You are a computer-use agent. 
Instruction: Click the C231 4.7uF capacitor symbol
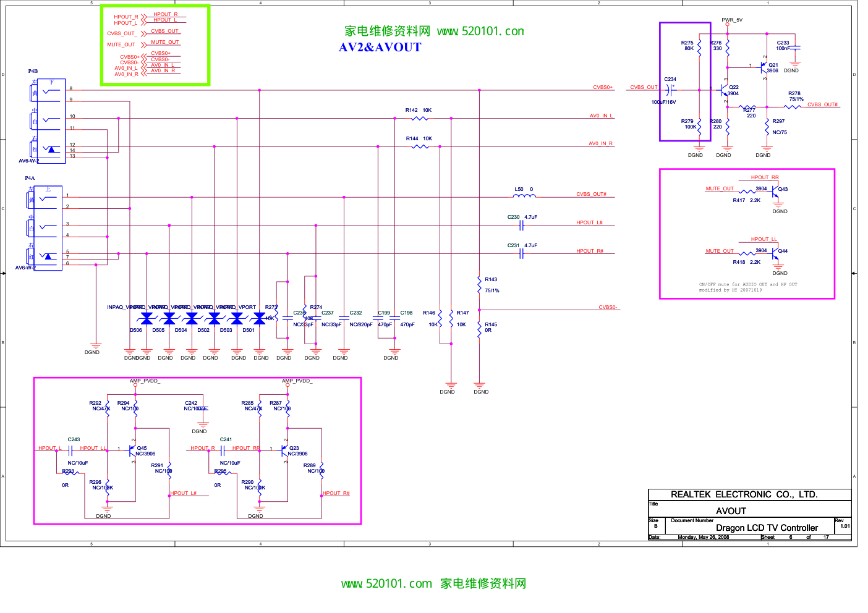click(522, 253)
